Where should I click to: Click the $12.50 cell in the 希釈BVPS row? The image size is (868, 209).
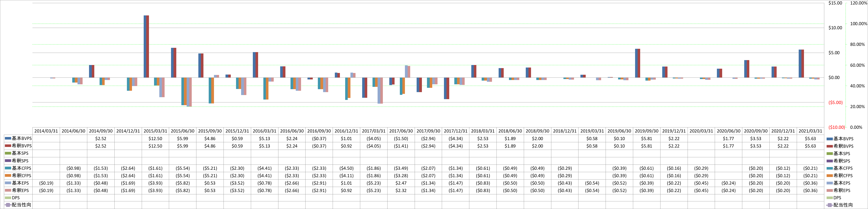(x=155, y=146)
